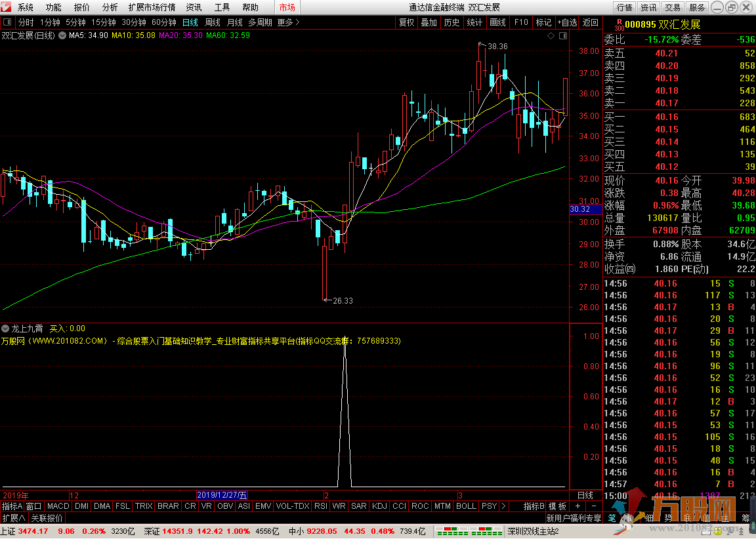Activate the 画线 drawing tool
The width and height of the screenshot is (756, 539).
tap(498, 22)
